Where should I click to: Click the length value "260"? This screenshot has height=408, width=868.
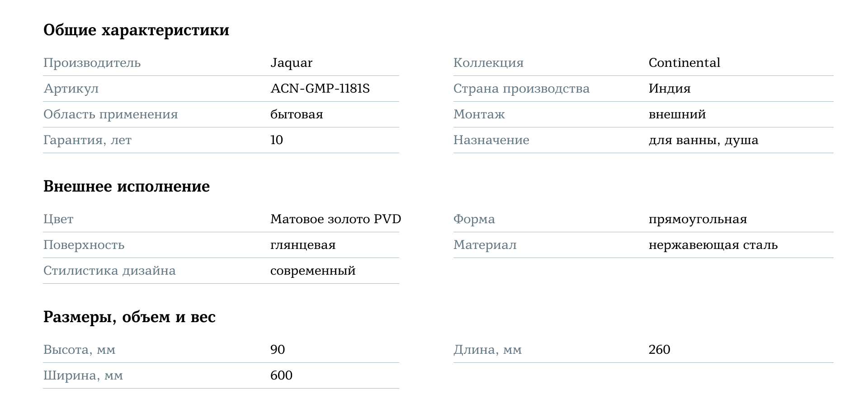pos(659,350)
